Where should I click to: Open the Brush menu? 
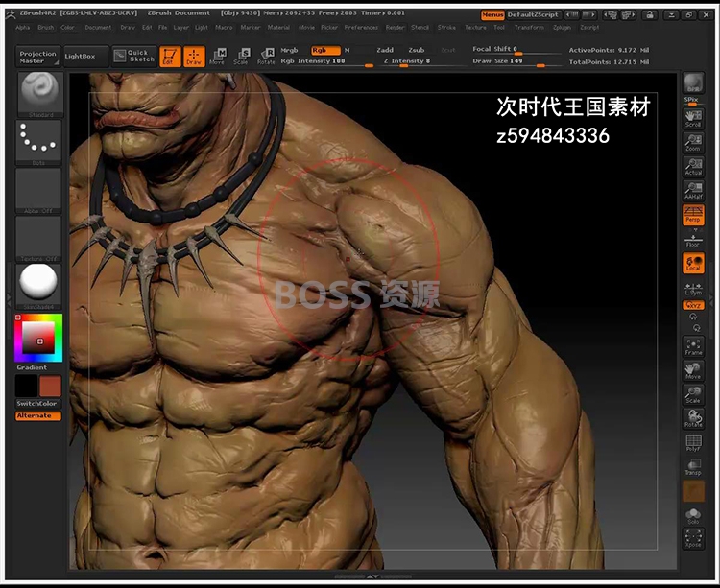[x=45, y=28]
